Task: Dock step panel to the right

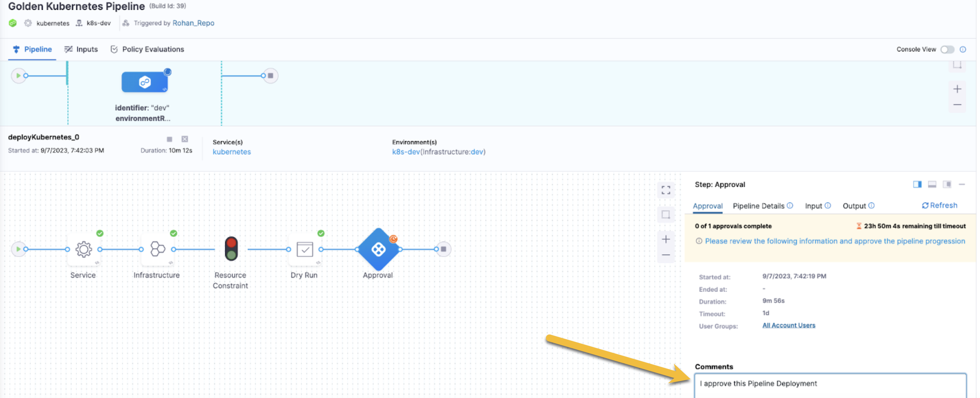Action: click(917, 184)
